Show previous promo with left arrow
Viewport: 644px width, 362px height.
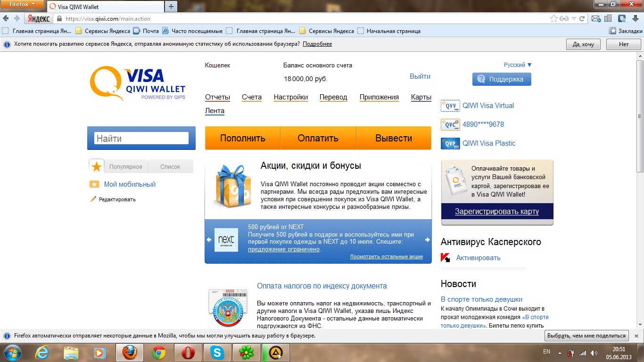pos(209,240)
